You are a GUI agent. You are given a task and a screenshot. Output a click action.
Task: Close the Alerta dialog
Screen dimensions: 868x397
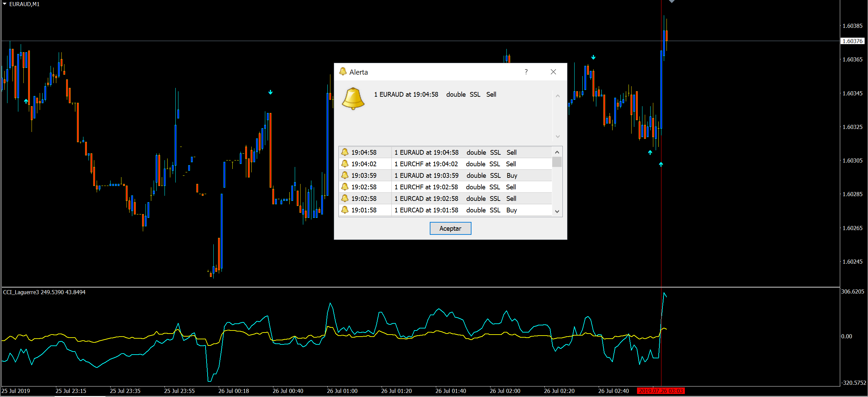553,72
